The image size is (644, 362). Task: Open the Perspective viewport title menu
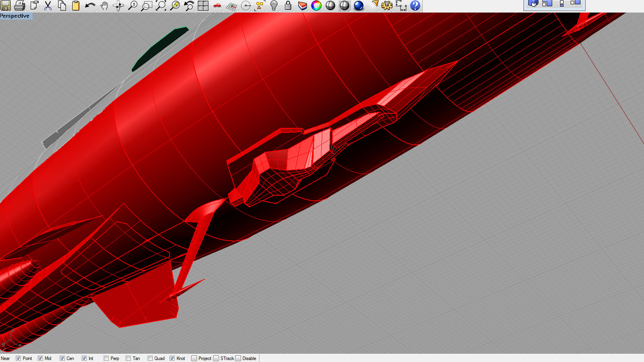tap(15, 16)
